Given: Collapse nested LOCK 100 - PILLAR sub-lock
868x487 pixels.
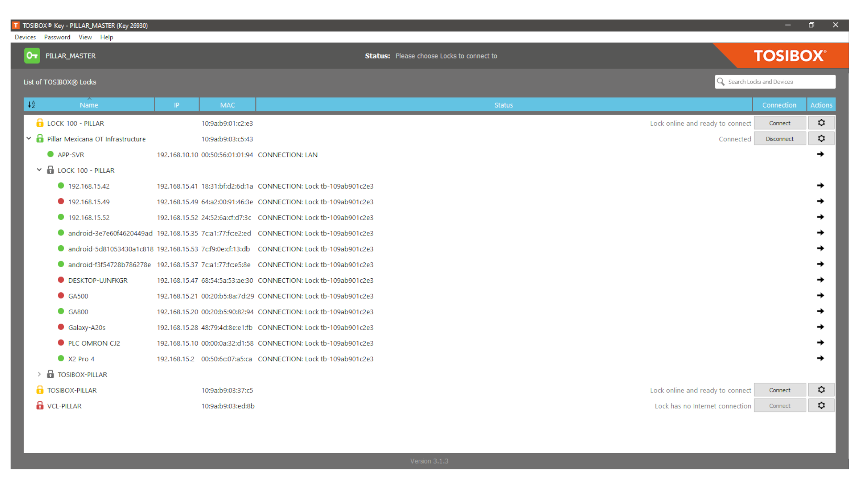Looking at the screenshot, I should point(39,170).
